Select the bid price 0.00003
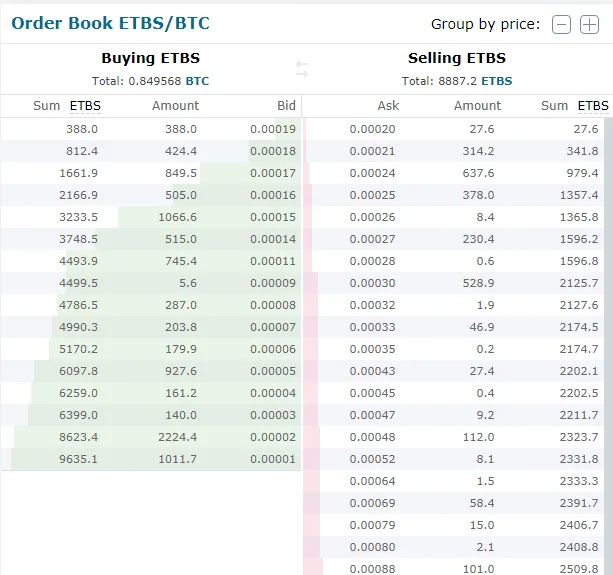 tap(273, 415)
